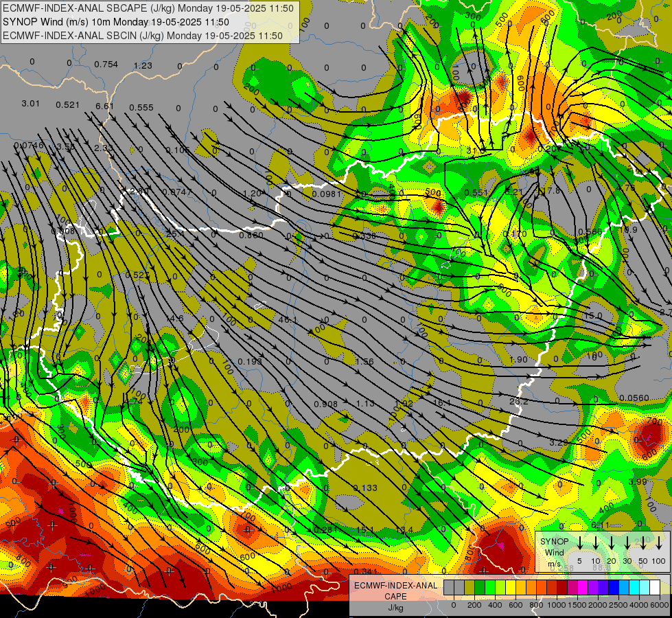Pick the white swatch at legend end
672x618 pixels.
click(655, 588)
